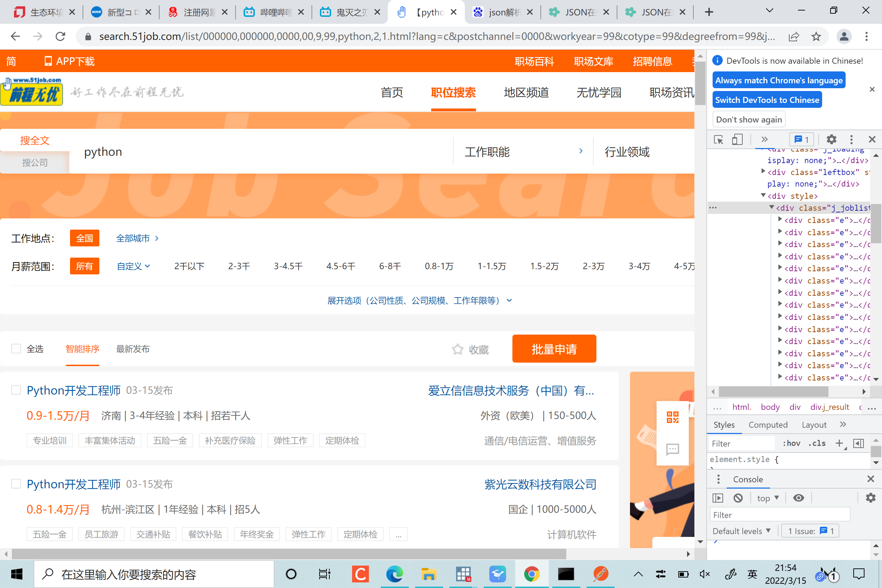Click the browser back arrow
This screenshot has height=588, width=882.
coord(15,36)
